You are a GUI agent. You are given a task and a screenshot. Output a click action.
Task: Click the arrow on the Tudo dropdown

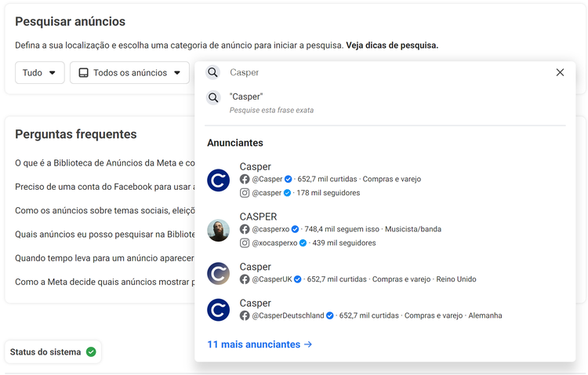[x=52, y=73]
